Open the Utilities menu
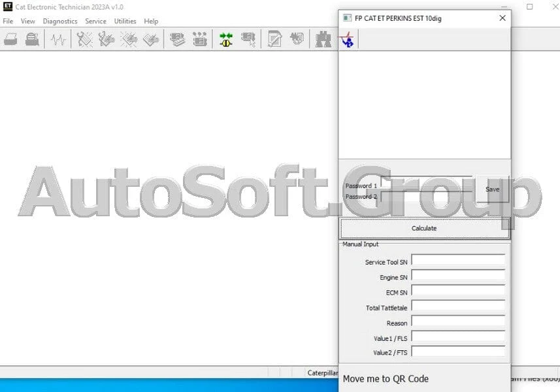This screenshot has height=392, width=560. tap(125, 21)
